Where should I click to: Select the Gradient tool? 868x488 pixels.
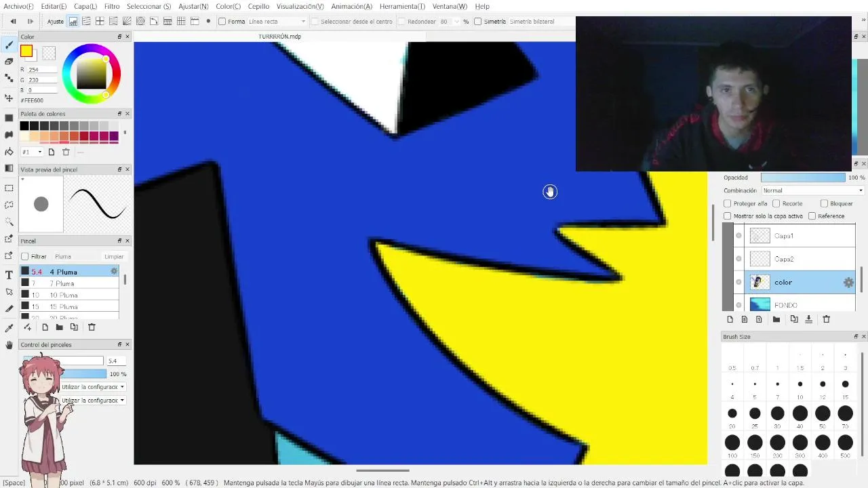pos(9,168)
